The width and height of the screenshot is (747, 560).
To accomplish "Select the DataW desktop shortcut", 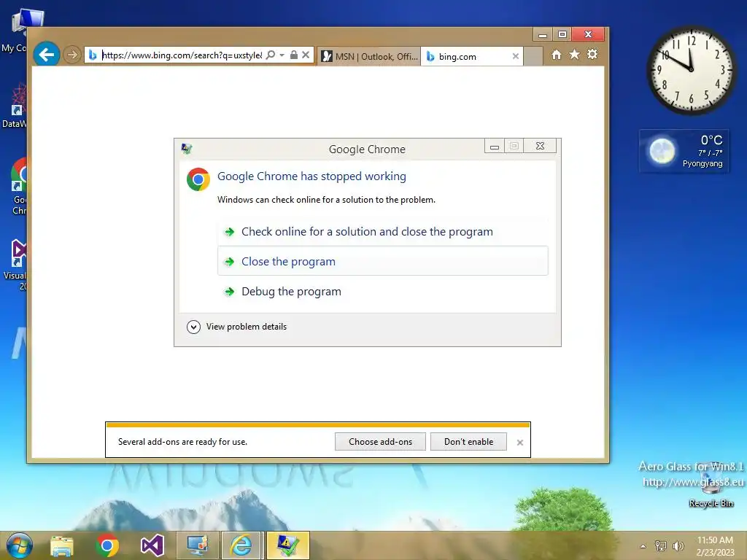I will coord(15,106).
